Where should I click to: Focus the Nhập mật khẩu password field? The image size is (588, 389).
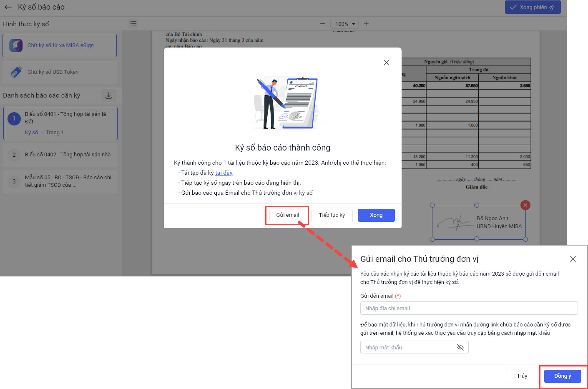click(x=415, y=347)
